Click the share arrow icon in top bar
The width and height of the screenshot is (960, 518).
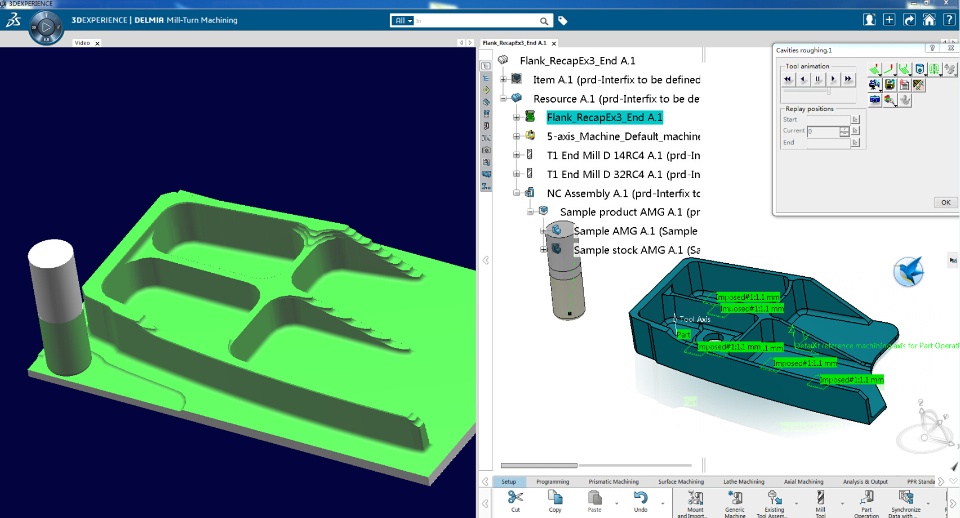(909, 20)
